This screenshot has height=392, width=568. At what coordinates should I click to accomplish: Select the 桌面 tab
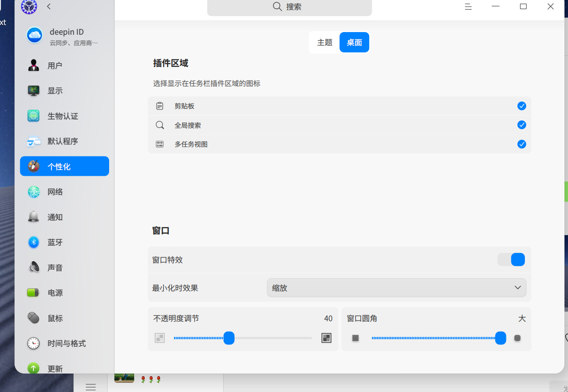[x=354, y=42]
